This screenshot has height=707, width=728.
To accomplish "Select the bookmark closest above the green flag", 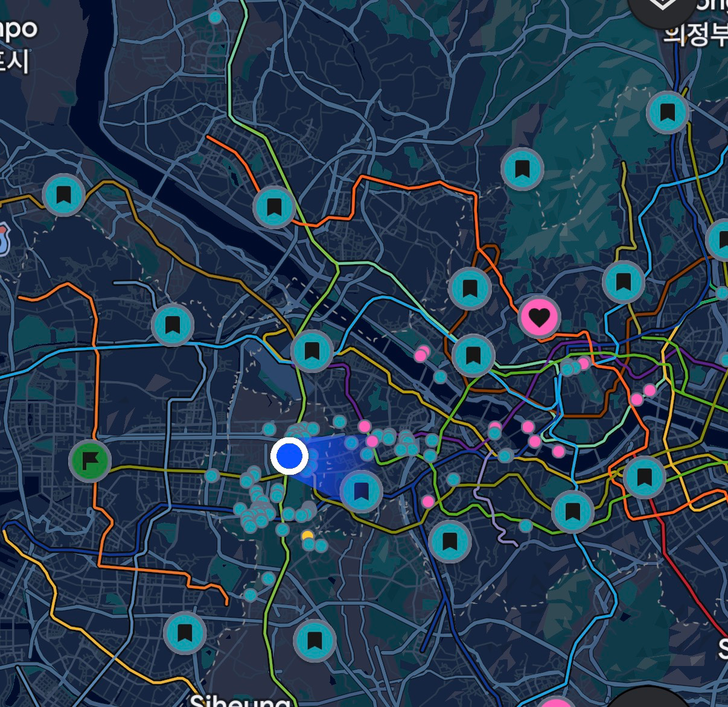I will pos(172,325).
